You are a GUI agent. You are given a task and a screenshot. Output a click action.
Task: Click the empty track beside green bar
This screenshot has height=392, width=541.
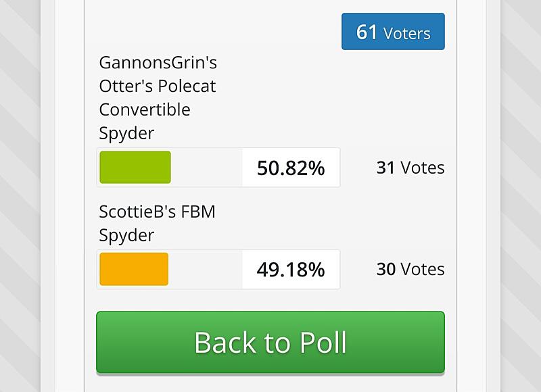[x=206, y=167]
